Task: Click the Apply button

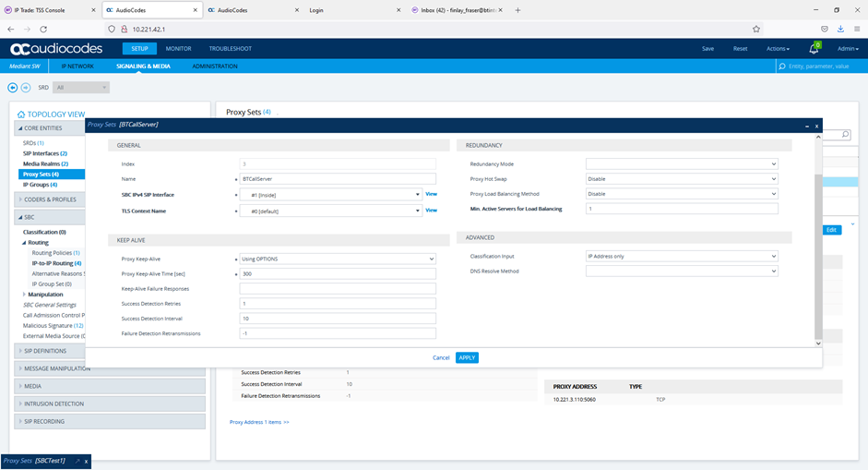Action: tap(467, 357)
